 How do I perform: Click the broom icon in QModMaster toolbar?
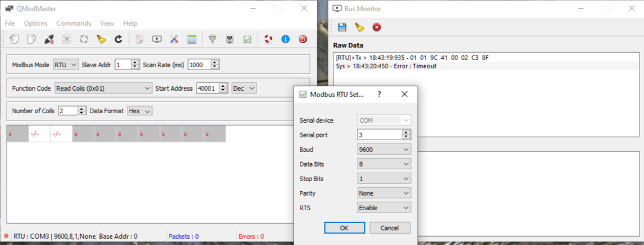[101, 39]
